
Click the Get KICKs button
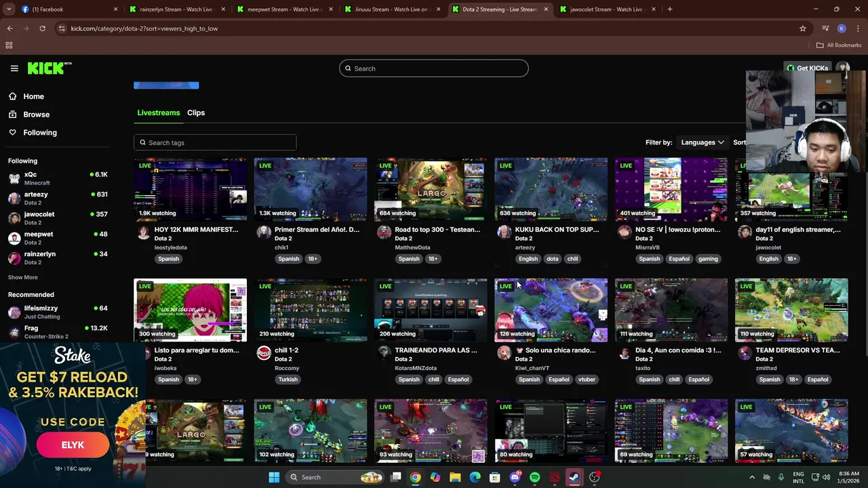point(808,68)
